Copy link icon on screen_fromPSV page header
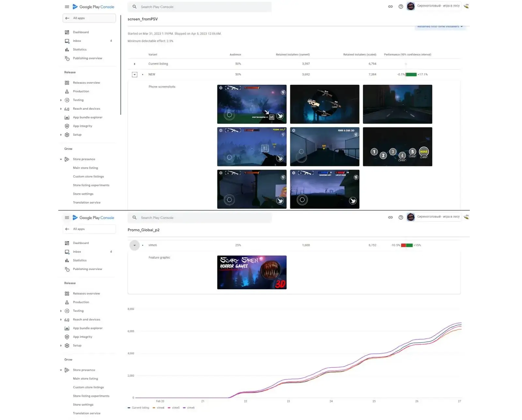The image size is (522, 420). click(x=390, y=7)
